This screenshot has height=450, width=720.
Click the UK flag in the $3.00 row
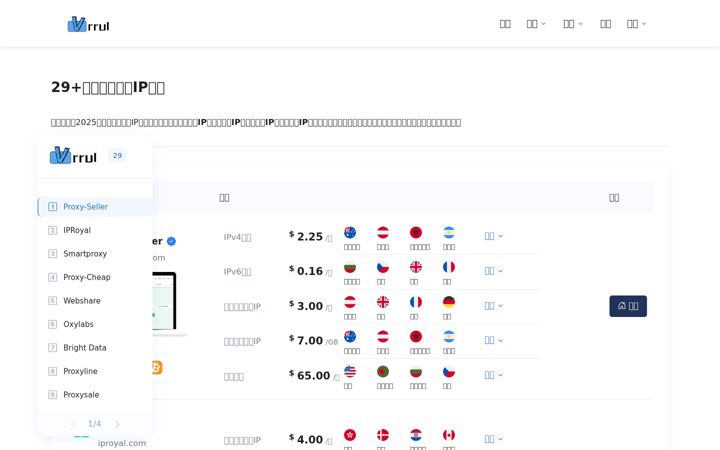383,302
